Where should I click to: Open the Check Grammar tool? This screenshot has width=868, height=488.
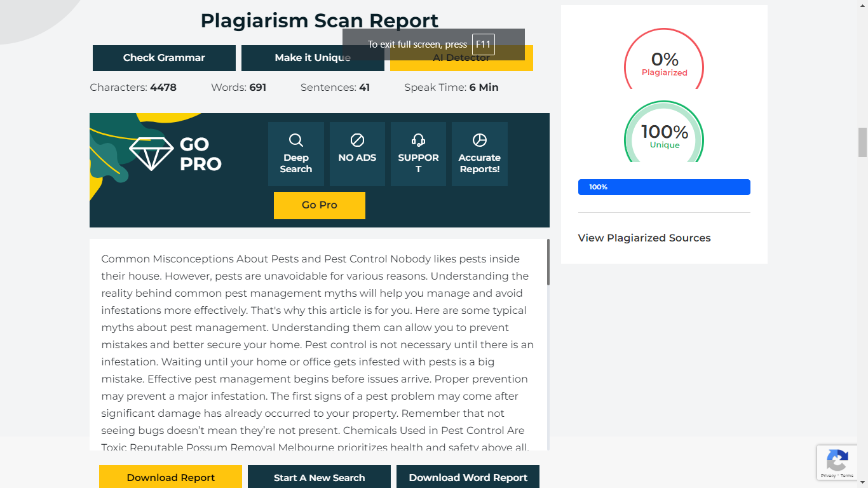pos(164,58)
